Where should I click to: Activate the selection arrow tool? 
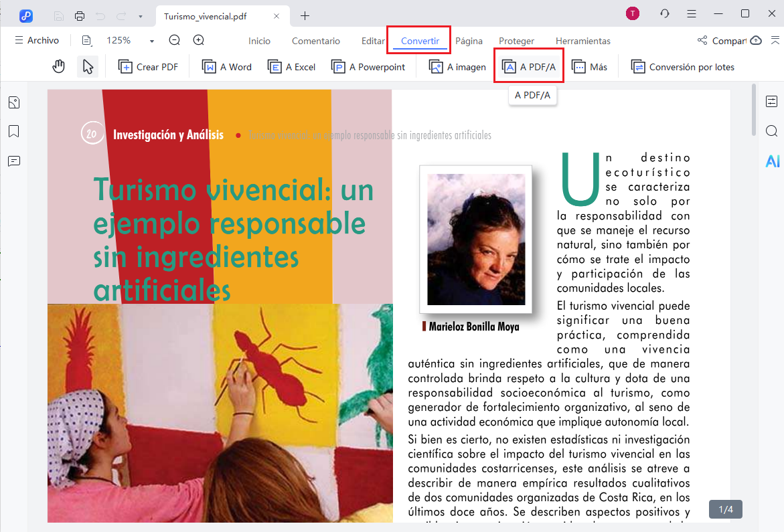pos(88,66)
